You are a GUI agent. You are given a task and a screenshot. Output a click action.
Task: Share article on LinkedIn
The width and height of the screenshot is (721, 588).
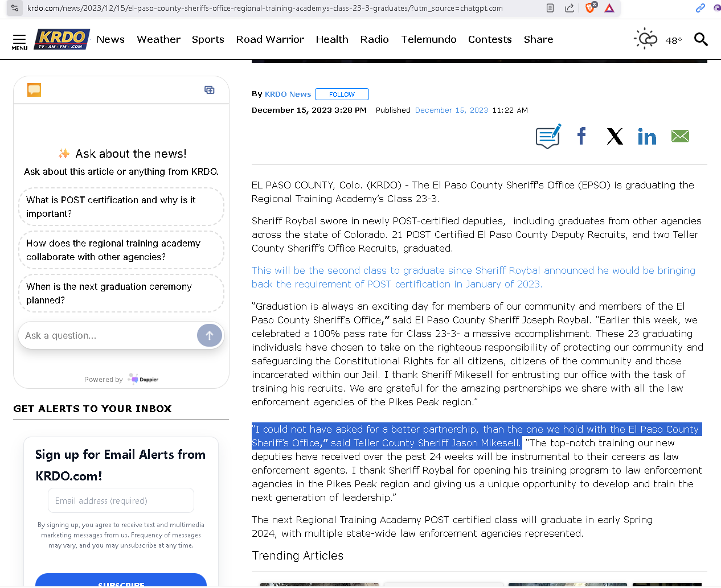point(647,137)
